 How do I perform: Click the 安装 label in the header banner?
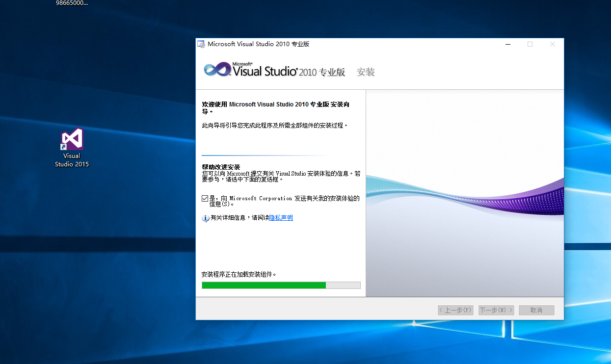[366, 72]
